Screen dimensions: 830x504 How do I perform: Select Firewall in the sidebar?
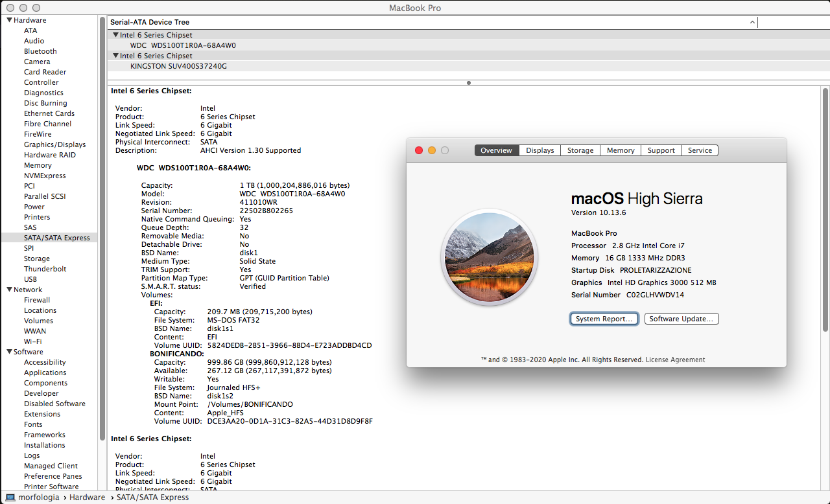[37, 300]
